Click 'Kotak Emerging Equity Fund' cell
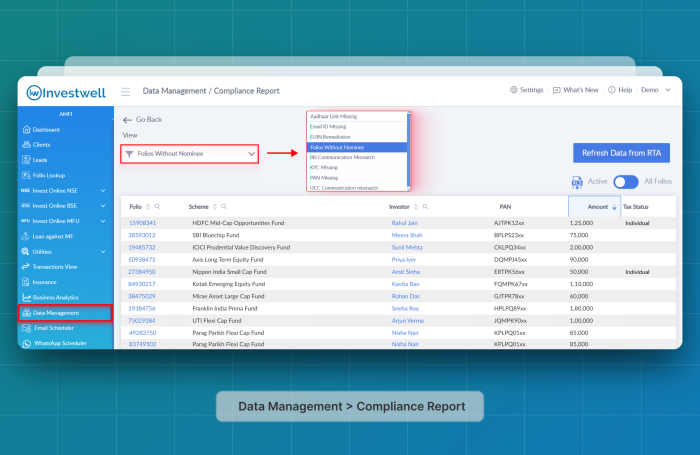This screenshot has width=700, height=455. tap(229, 284)
